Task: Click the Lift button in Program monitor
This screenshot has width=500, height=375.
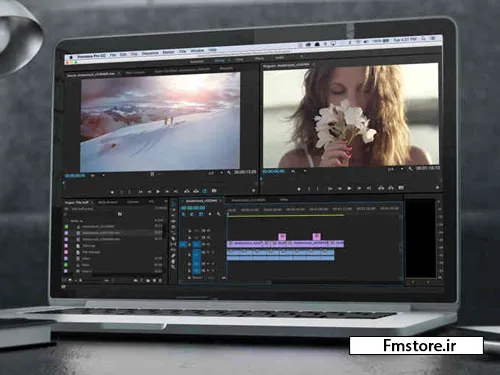Action: coord(381,188)
